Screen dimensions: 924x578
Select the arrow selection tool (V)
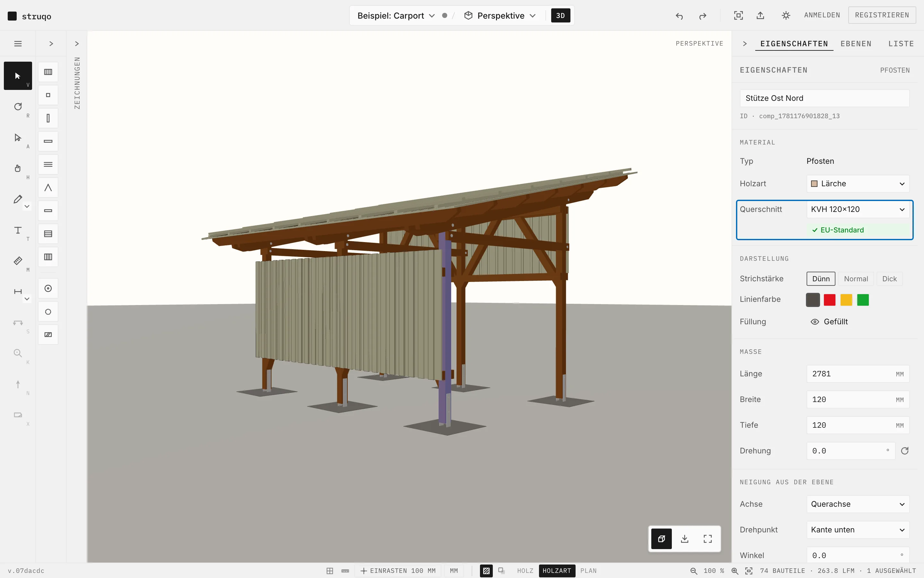[18, 76]
